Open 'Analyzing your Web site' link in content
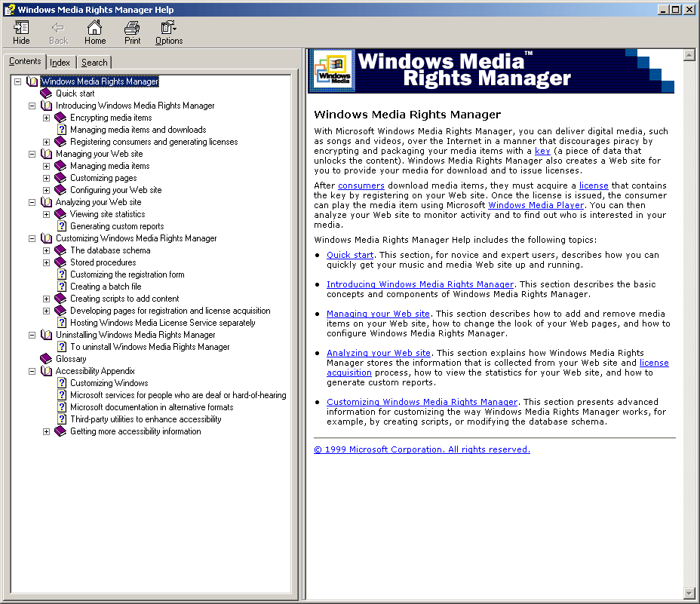 379,353
